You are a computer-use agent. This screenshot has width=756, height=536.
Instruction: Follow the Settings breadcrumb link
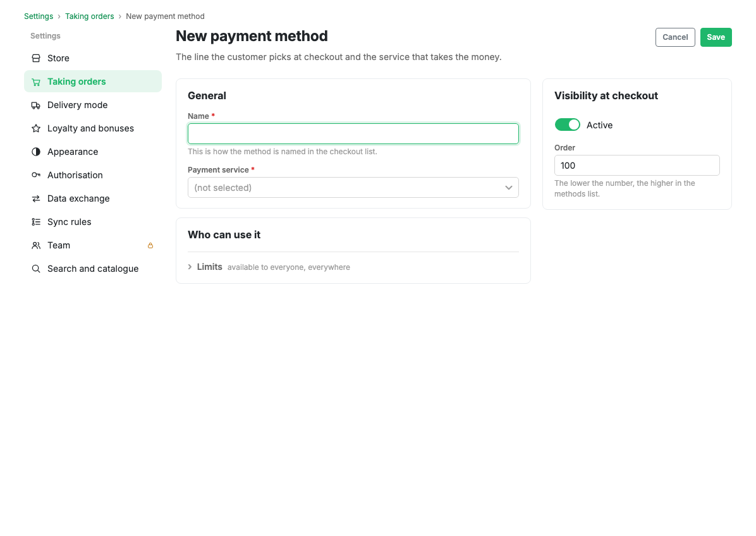(39, 16)
